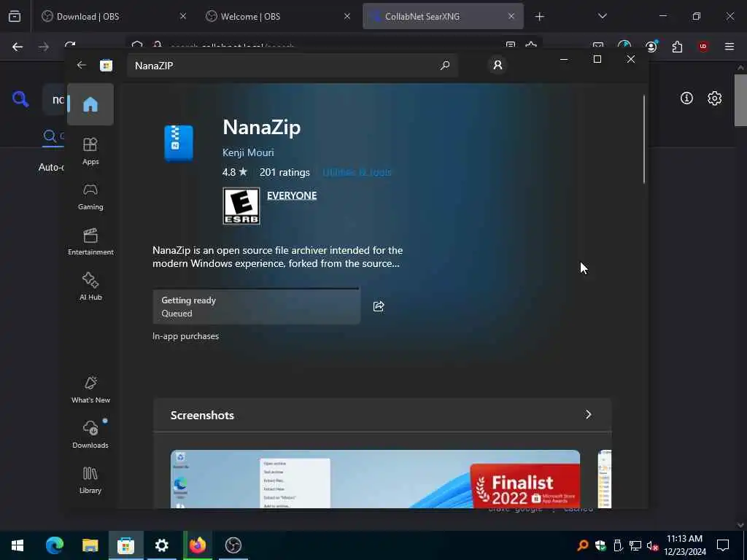Viewport: 747px width, 560px height.
Task: Open the Entertainment section in Store sidebar
Action: pyautogui.click(x=90, y=241)
